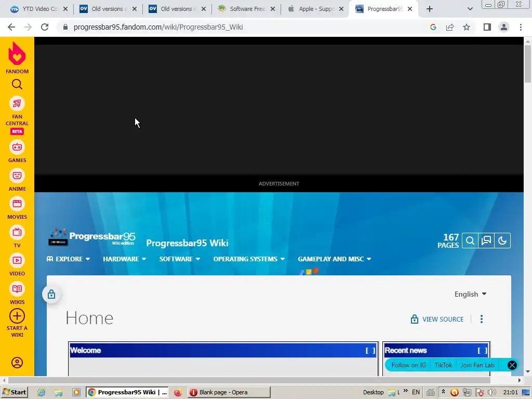
Task: Click Follow on IG link
Action: 408,365
